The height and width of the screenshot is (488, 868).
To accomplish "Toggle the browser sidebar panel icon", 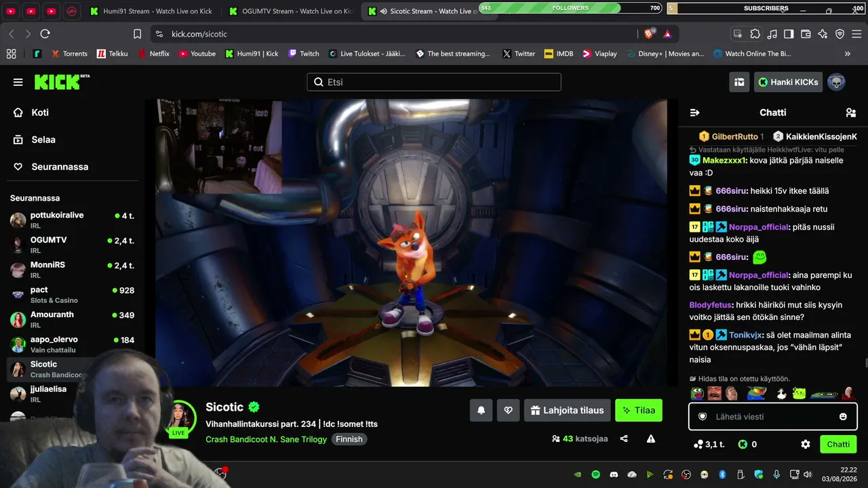I will pyautogui.click(x=789, y=34).
